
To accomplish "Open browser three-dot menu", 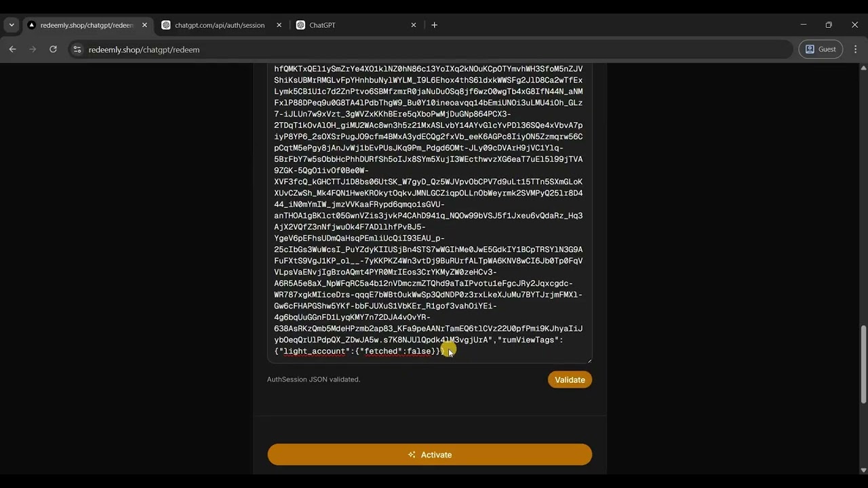I will (x=855, y=49).
